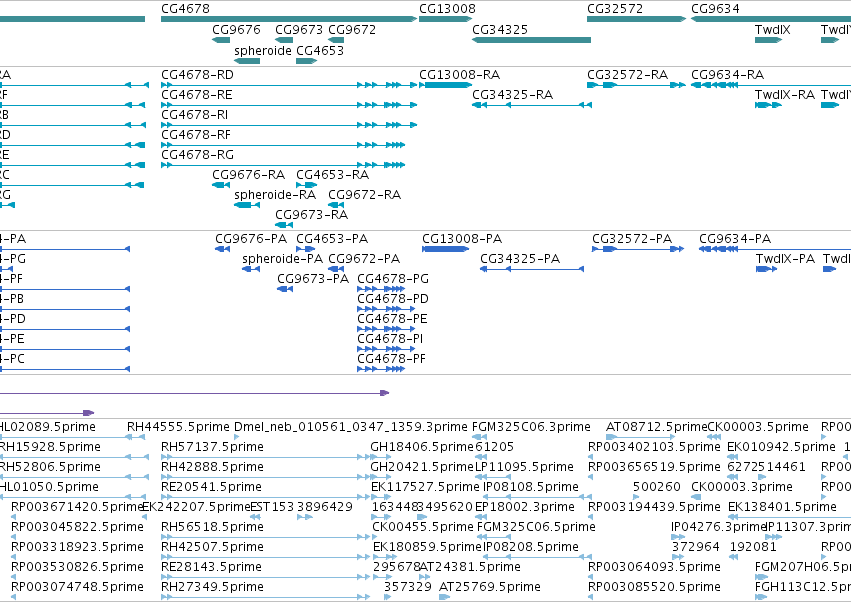Select the CG9672-PA protein label

coord(364,259)
